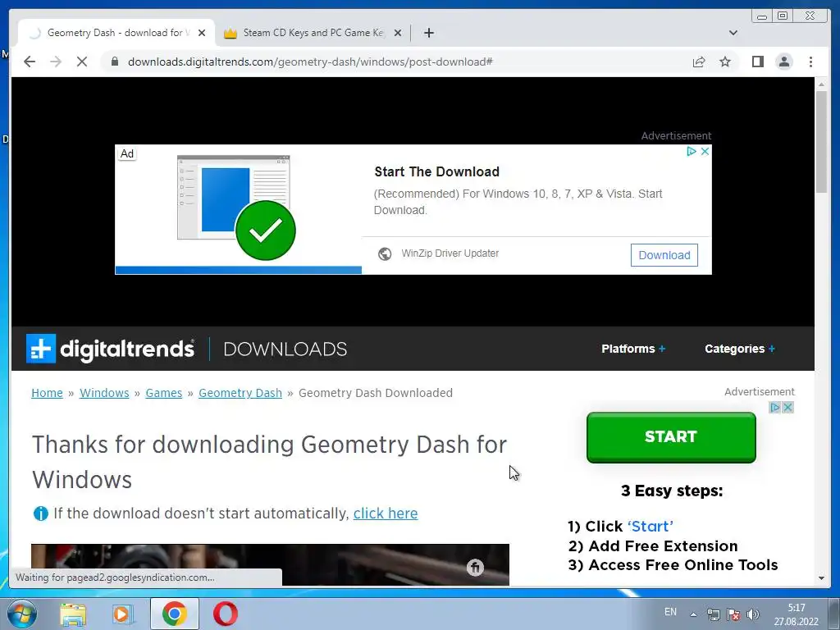Screen dimensions: 840x630
Task: Close the Geometry Dash tab
Action: pyautogui.click(x=202, y=33)
